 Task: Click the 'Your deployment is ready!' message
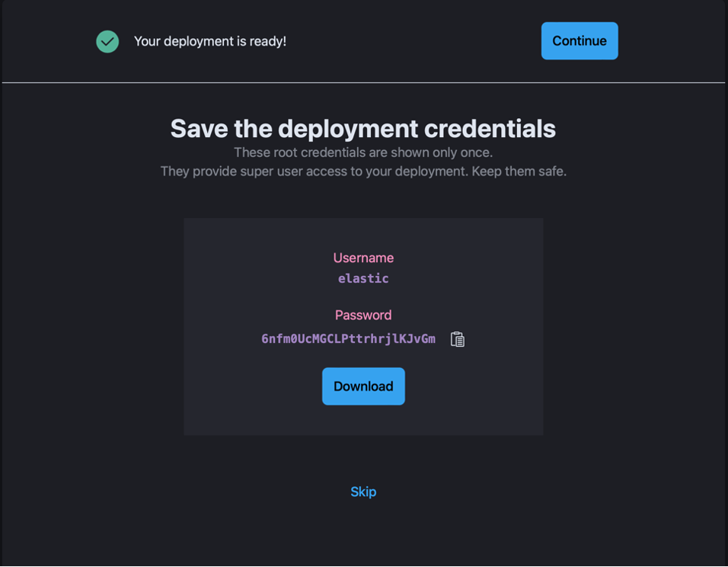point(210,41)
